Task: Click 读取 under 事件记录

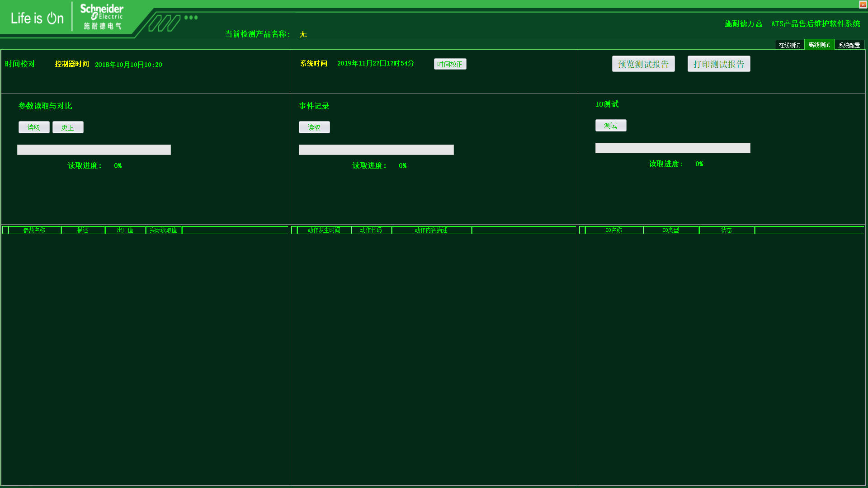Action: 314,127
